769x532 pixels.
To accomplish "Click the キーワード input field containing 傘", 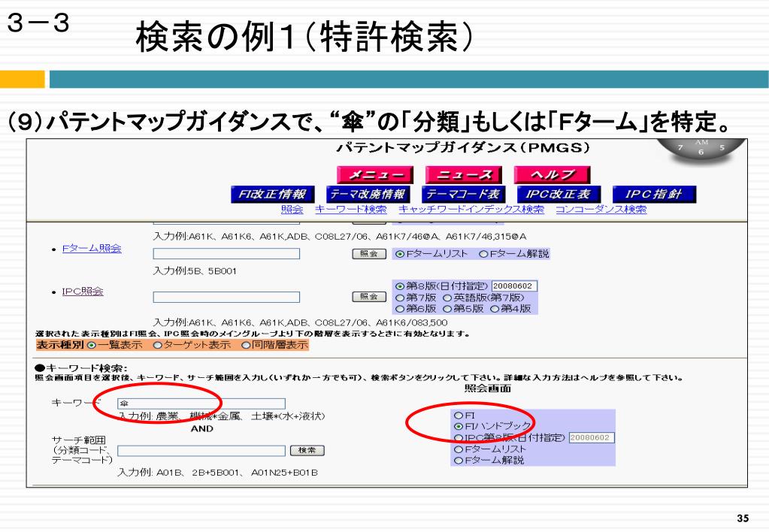I will 201,404.
